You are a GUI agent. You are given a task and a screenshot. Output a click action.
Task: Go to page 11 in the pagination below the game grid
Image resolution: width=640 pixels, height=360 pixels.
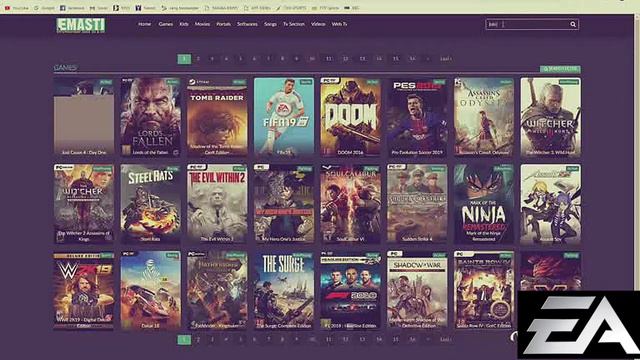coord(329,340)
